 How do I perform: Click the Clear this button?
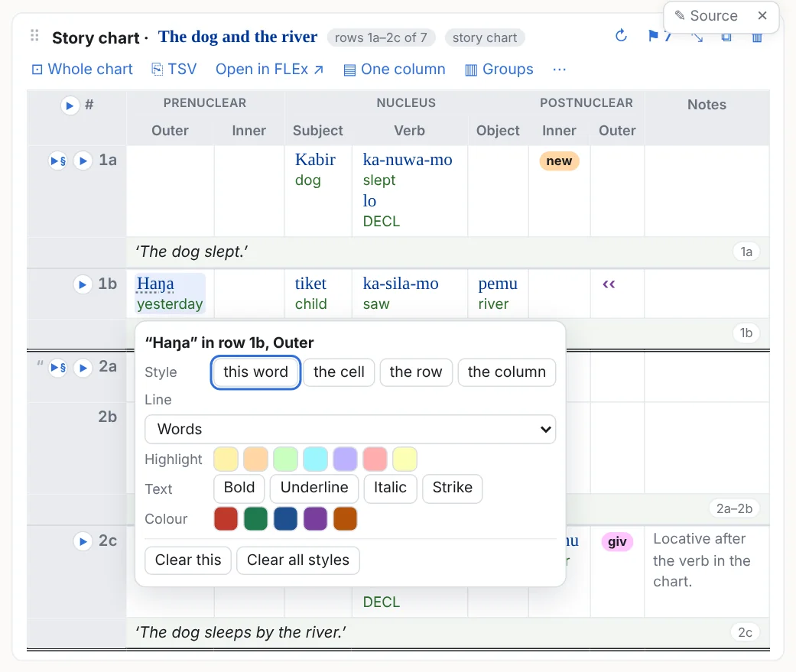(188, 560)
